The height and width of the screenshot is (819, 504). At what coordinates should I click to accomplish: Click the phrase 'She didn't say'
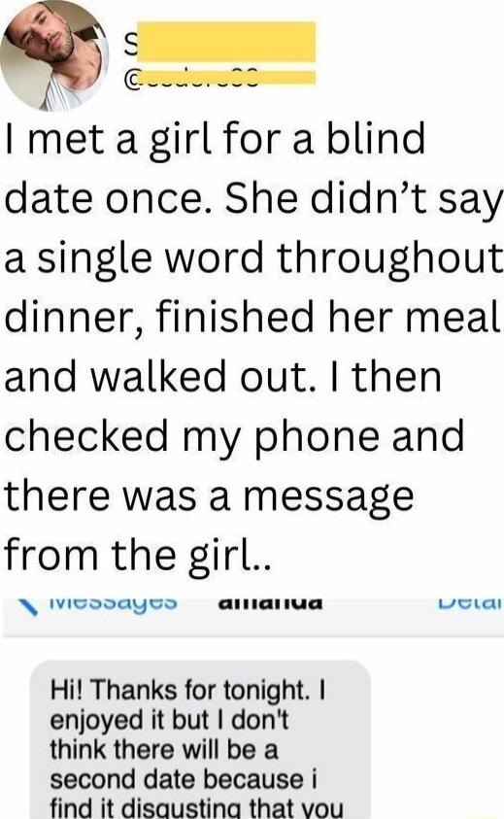click(362, 199)
